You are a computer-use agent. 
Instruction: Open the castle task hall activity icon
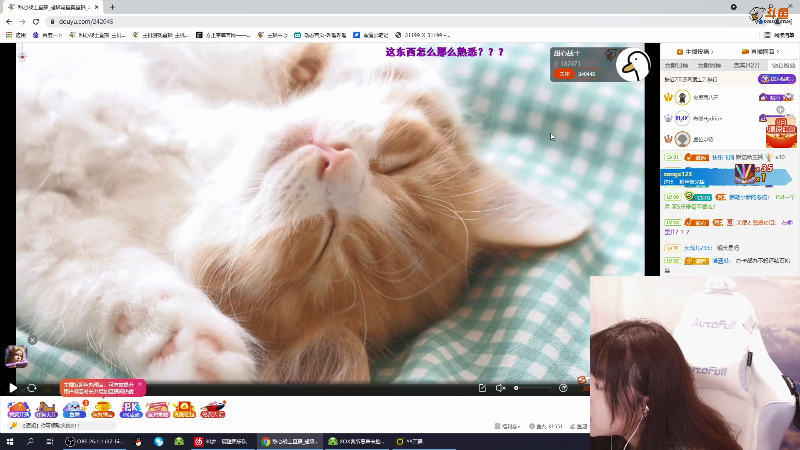click(x=45, y=409)
